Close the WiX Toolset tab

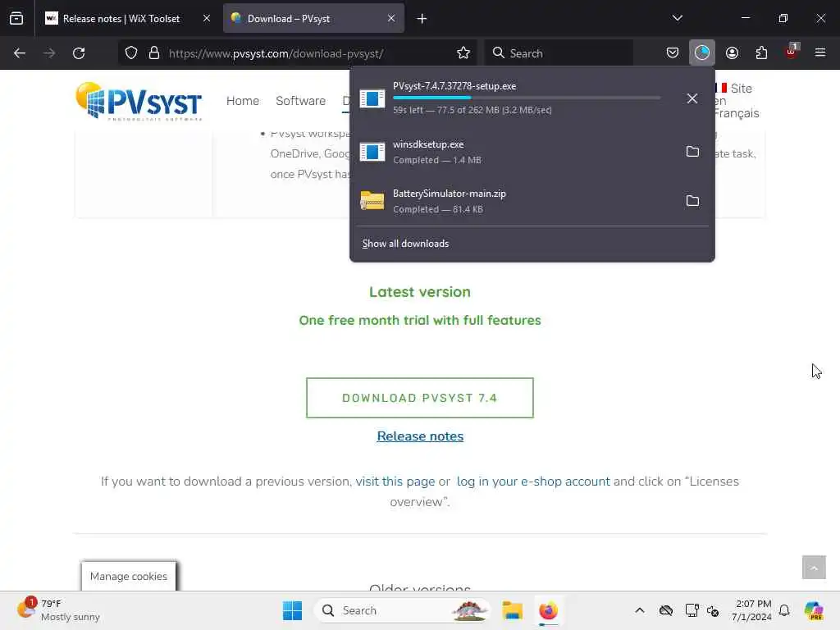point(206,19)
